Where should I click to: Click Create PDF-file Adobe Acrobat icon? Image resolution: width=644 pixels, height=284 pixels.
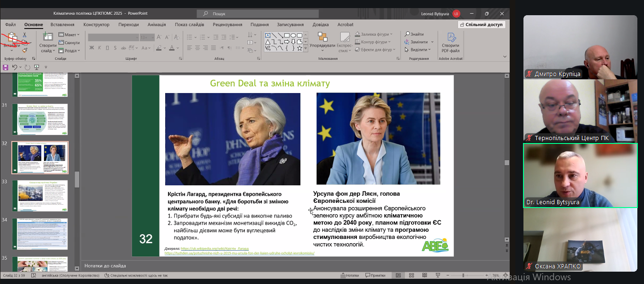(x=450, y=38)
